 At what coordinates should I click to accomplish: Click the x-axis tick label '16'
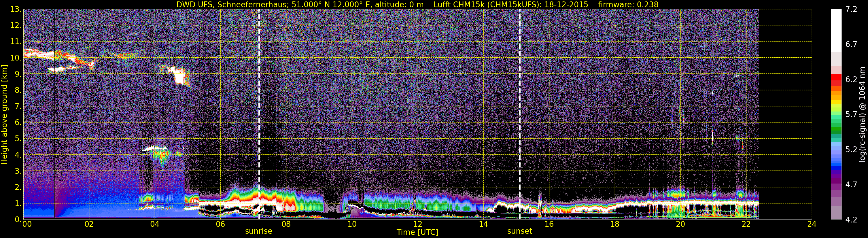point(549,224)
